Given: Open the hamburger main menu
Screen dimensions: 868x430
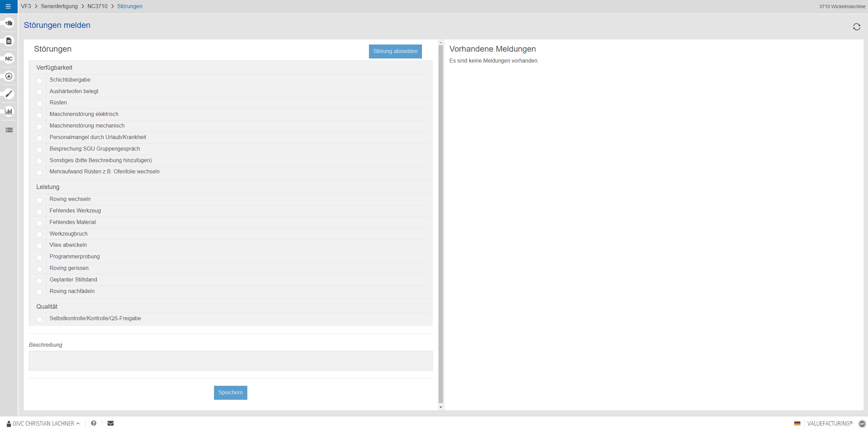Looking at the screenshot, I should [x=8, y=6].
